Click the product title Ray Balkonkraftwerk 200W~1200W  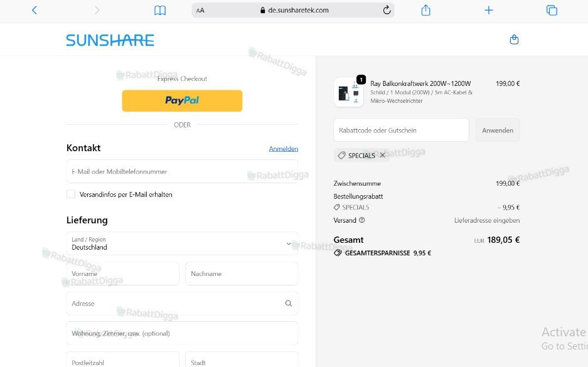420,83
